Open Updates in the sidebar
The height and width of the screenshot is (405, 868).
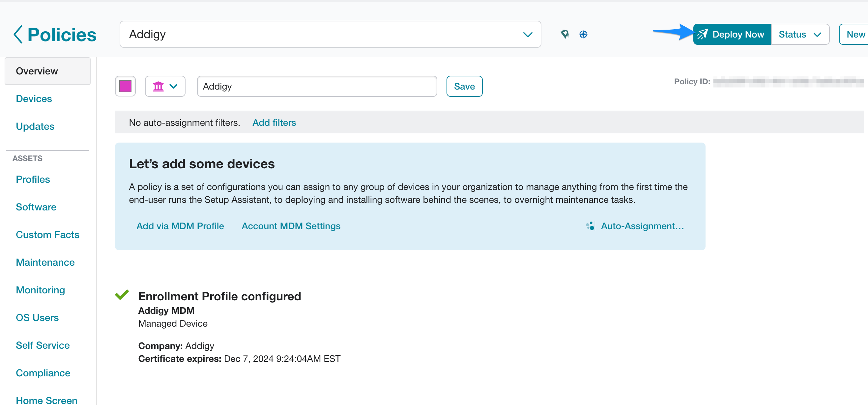35,126
